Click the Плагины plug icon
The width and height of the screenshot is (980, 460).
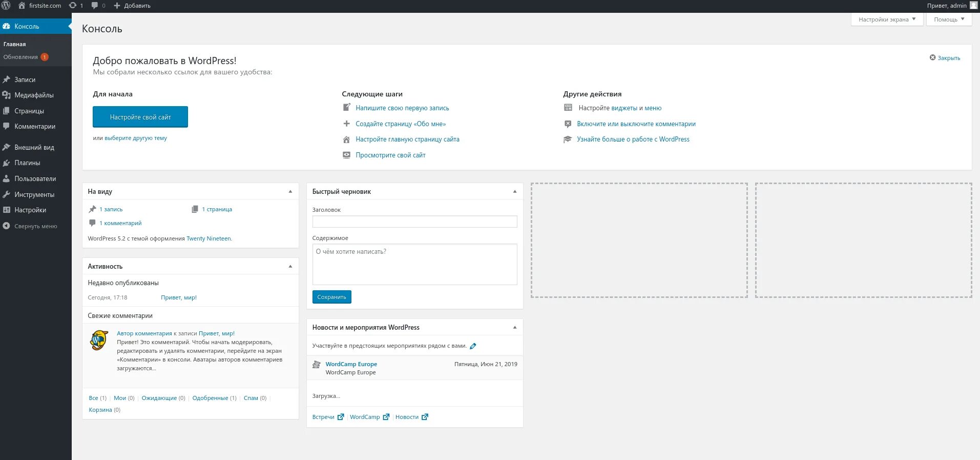click(x=6, y=163)
